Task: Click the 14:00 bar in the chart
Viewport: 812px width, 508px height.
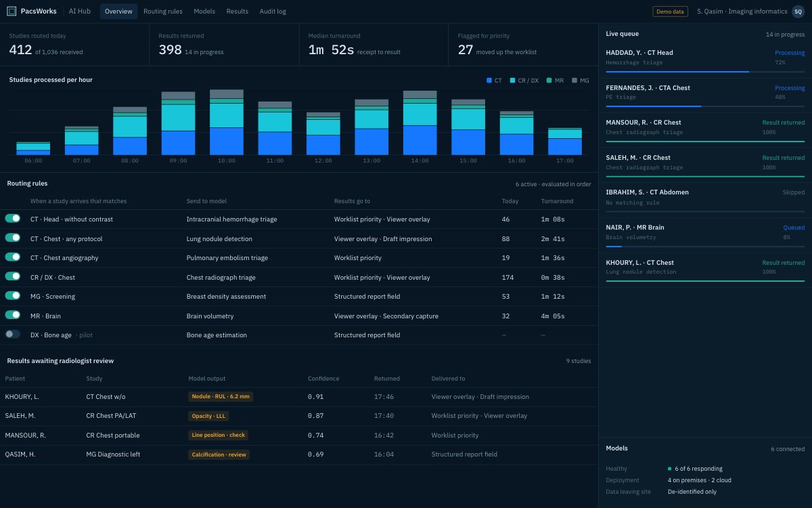Action: click(x=420, y=123)
